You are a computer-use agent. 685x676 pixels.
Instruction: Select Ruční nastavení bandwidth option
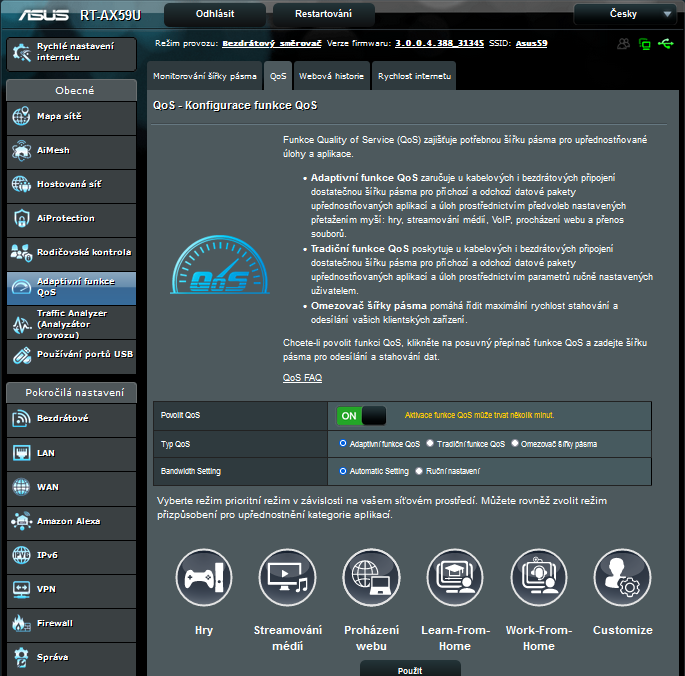pos(420,471)
